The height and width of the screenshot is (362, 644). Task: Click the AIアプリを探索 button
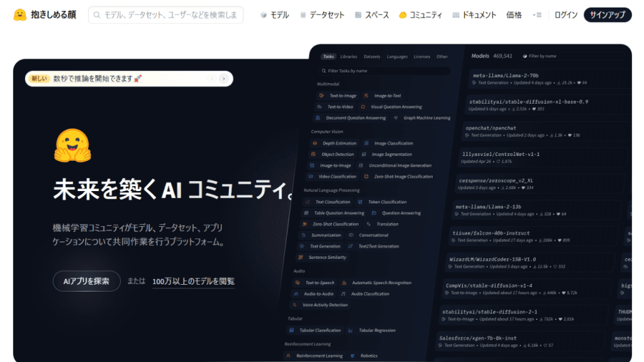point(86,281)
